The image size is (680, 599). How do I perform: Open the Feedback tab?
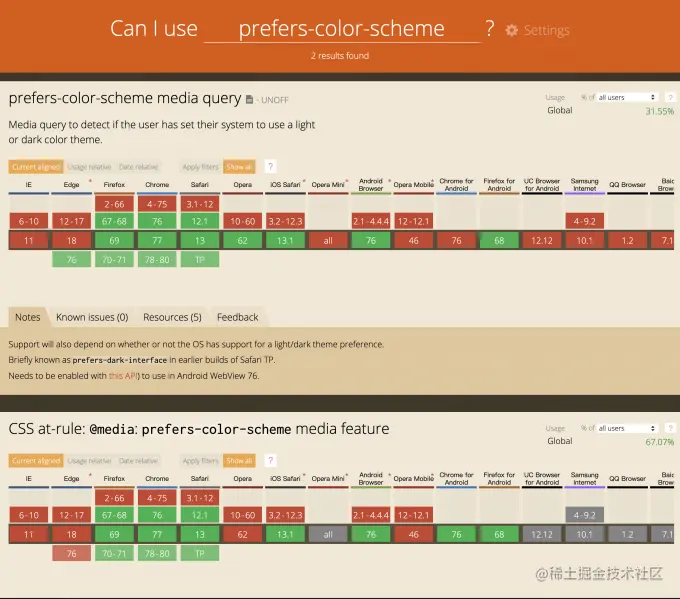pyautogui.click(x=238, y=317)
